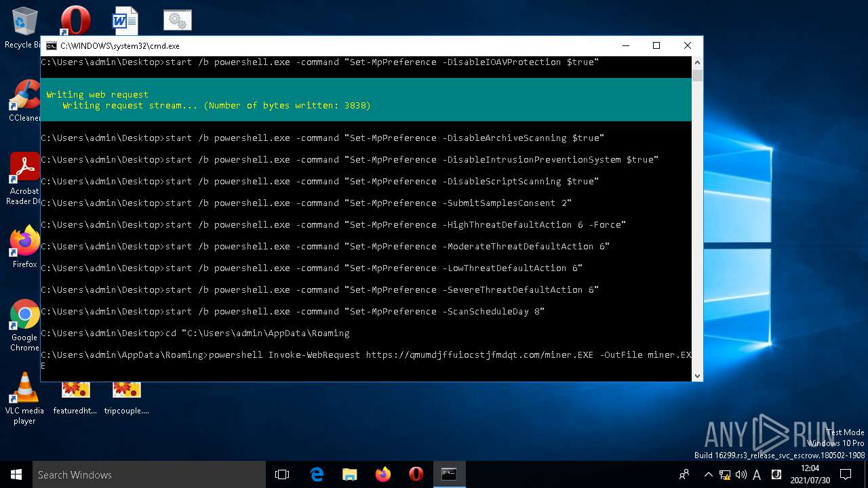Image resolution: width=868 pixels, height=488 pixels.
Task: Click the ModerateThreatDefaultAction command line
Action: [325, 247]
